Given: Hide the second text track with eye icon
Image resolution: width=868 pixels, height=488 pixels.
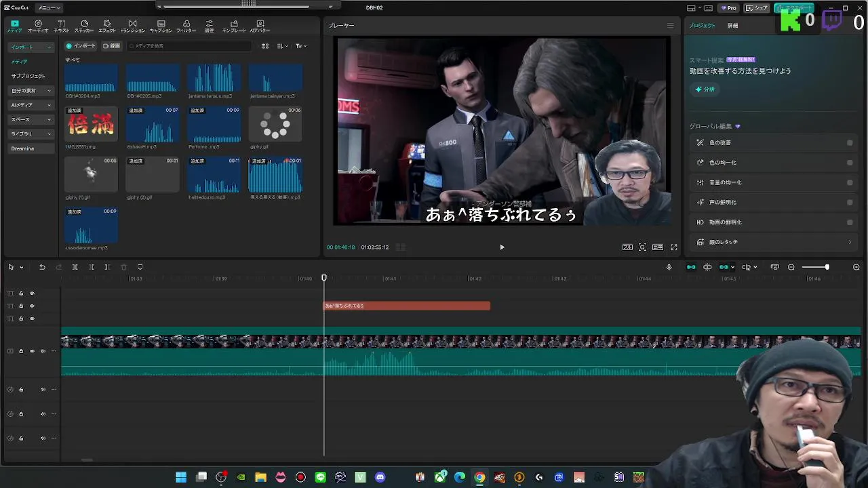Looking at the screenshot, I should [32, 306].
